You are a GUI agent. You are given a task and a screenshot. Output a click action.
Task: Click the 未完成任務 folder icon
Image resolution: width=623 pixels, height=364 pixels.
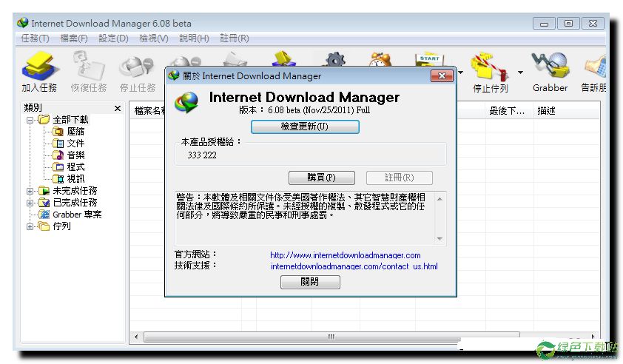point(44,191)
